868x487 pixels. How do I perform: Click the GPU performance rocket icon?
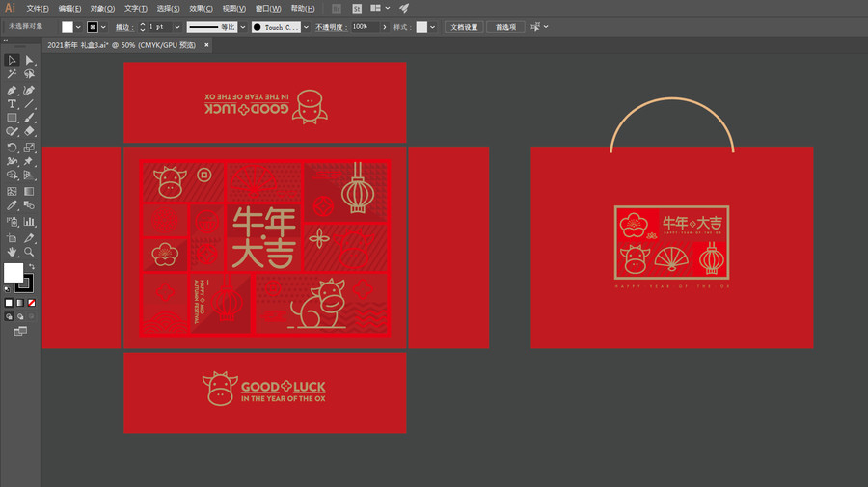click(404, 8)
